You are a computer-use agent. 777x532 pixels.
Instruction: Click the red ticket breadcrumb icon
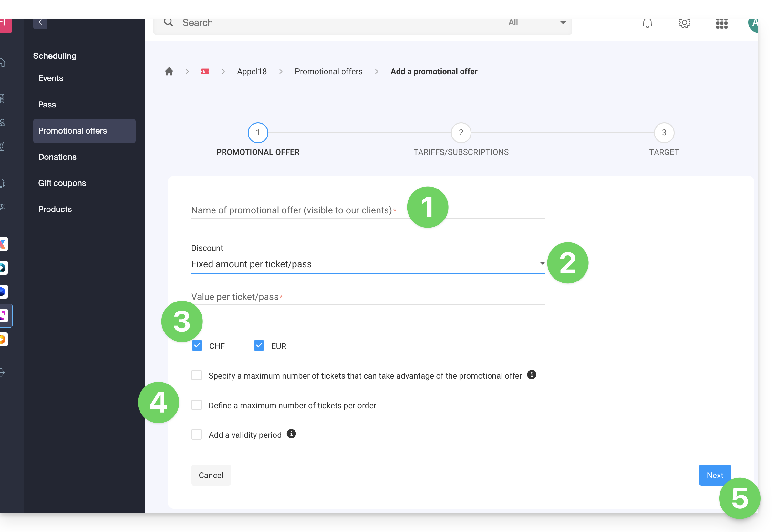pyautogui.click(x=205, y=72)
